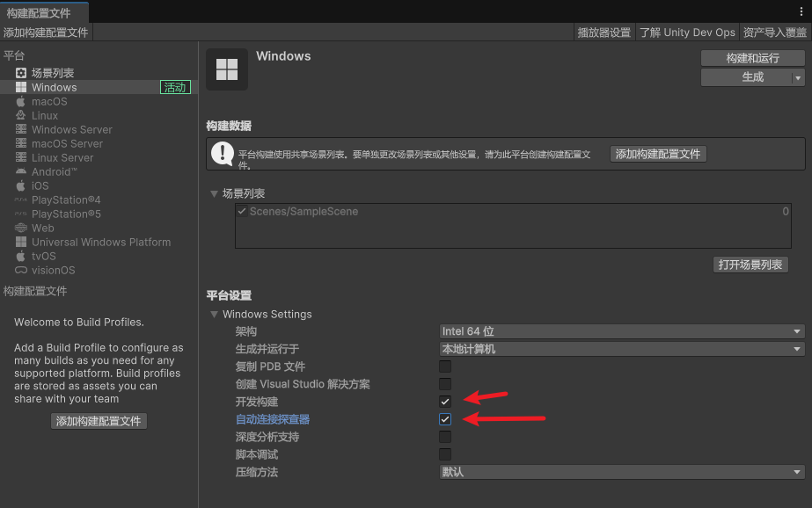Select the Windows platform row
This screenshot has width=812, height=508.
(99, 87)
